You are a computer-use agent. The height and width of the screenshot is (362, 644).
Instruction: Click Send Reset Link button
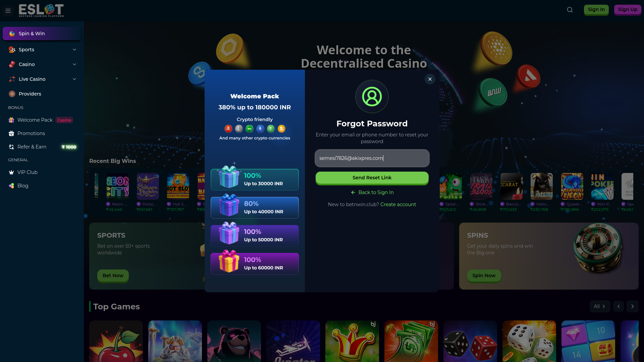pos(372,178)
